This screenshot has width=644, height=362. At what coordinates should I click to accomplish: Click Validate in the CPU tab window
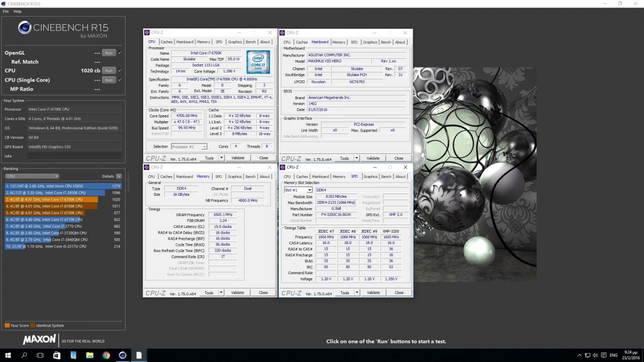click(238, 158)
